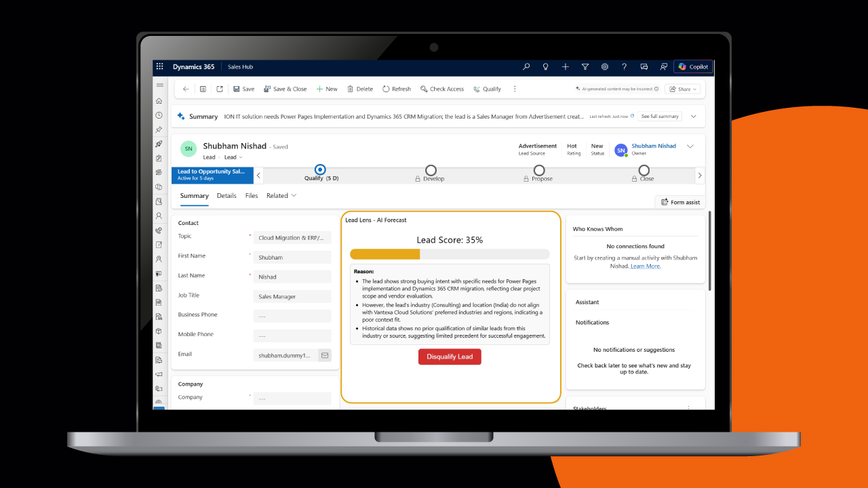This screenshot has height=488, width=868.
Task: Click the Business Phone field
Action: tap(292, 316)
